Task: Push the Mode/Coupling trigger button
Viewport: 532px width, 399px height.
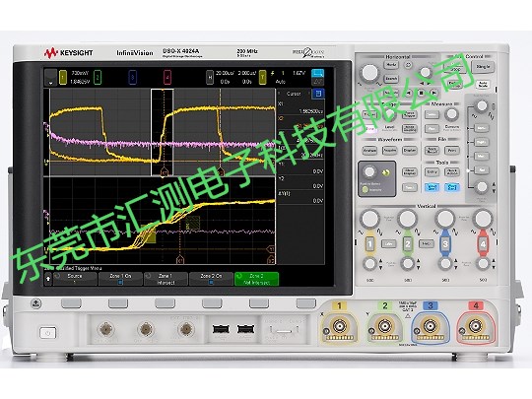Action: point(410,129)
